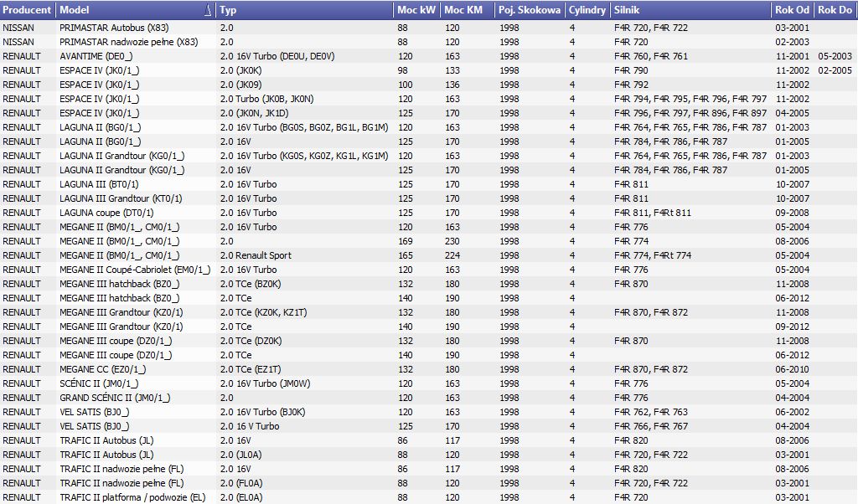Select LAGUNA coupe (DT0/1) cell
The width and height of the screenshot is (858, 504).
tap(106, 212)
